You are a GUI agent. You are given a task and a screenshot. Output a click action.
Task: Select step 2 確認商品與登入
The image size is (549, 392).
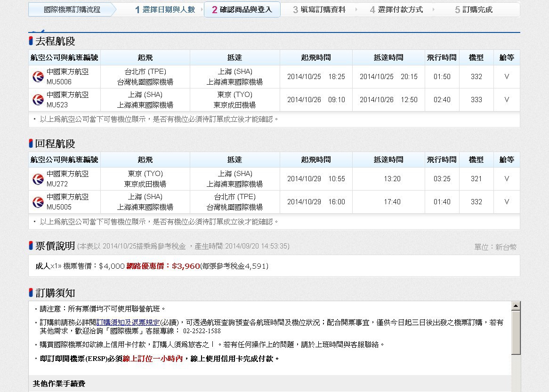click(242, 10)
